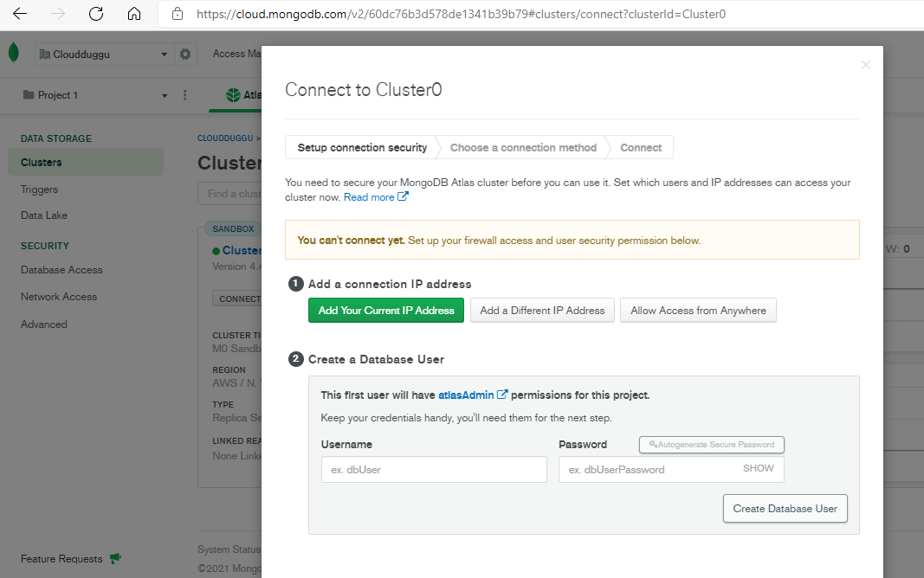Open Database Access page
Viewport: 924px width, 578px height.
tap(61, 270)
